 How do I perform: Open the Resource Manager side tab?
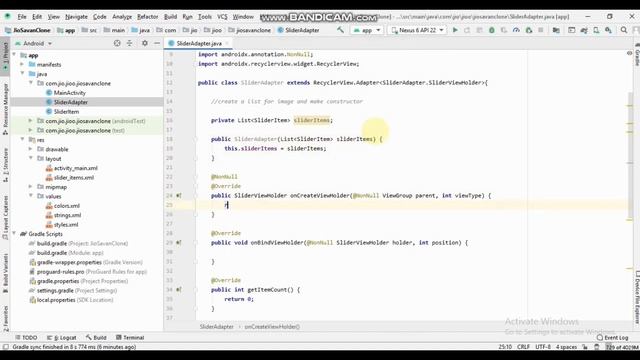(x=5, y=109)
